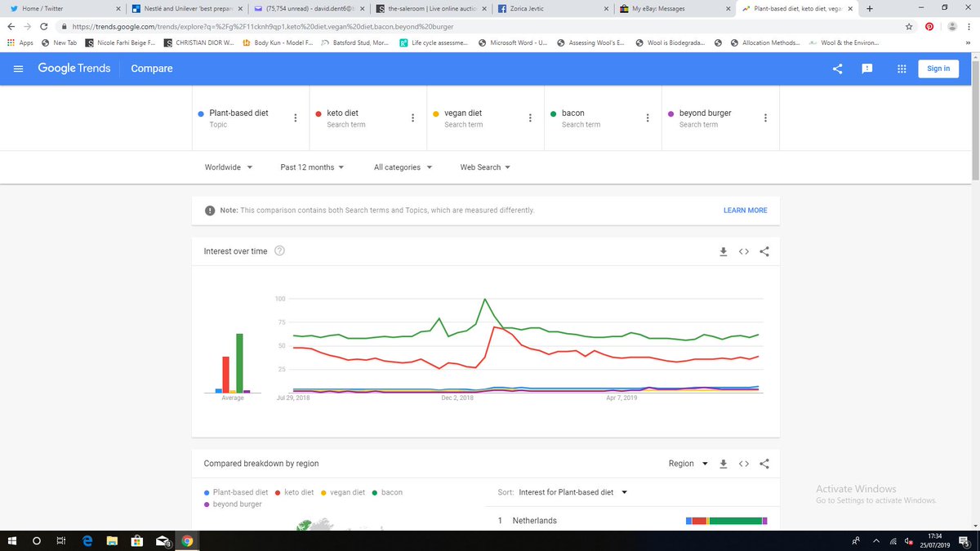Share the region breakdown chart
This screenshot has width=980, height=551.
click(x=764, y=464)
